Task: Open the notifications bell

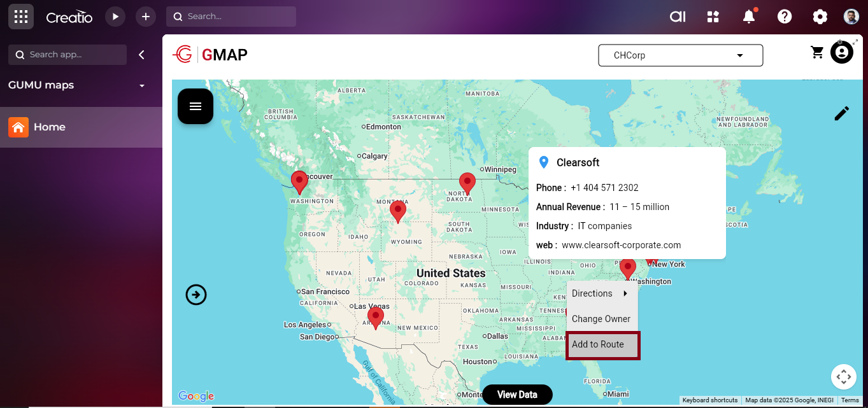Action: pos(749,17)
